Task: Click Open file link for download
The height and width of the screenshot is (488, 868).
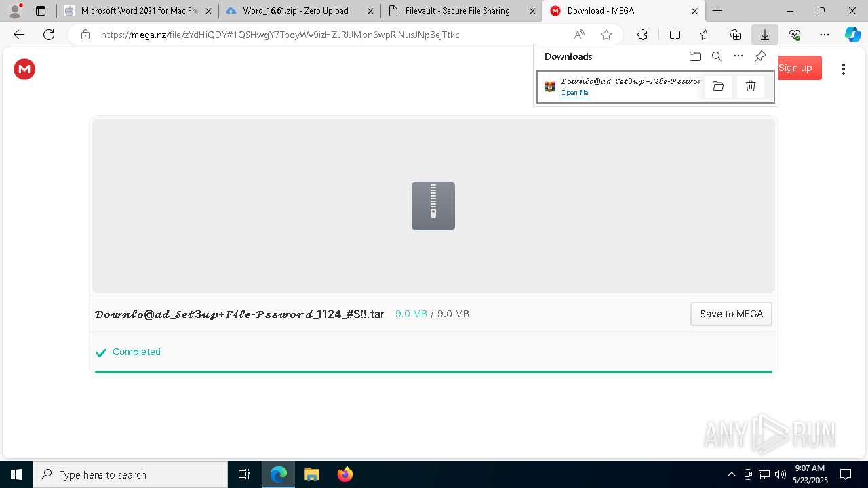Action: [x=574, y=93]
